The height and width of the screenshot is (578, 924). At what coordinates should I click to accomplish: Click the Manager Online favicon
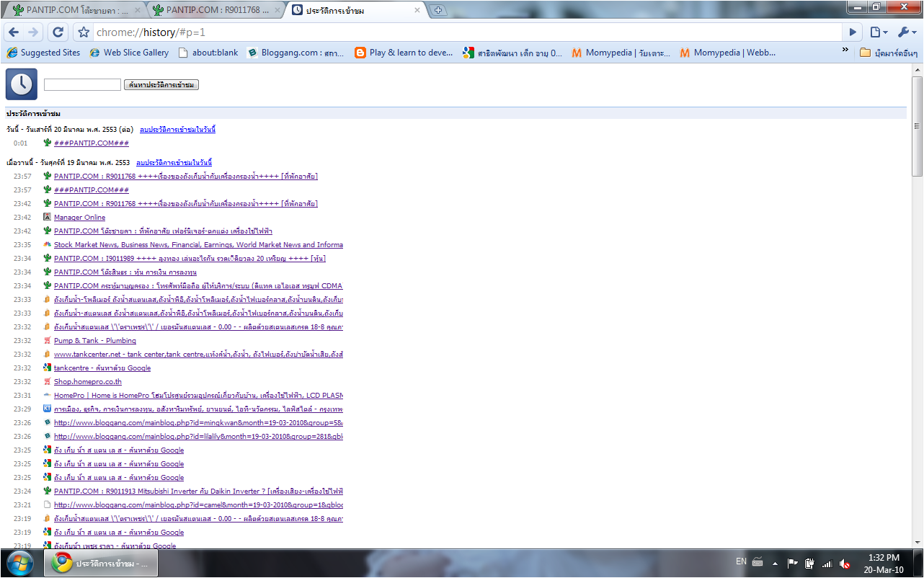coord(47,218)
